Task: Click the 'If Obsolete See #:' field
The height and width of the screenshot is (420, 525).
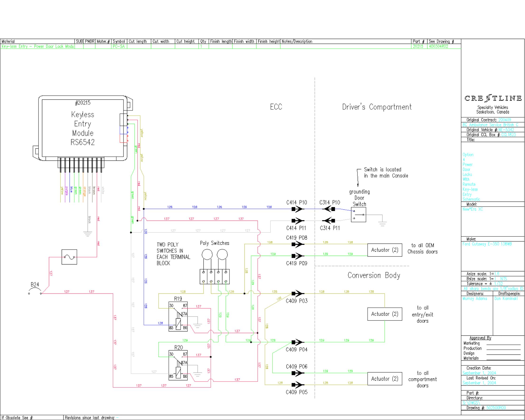Action: pos(32,418)
